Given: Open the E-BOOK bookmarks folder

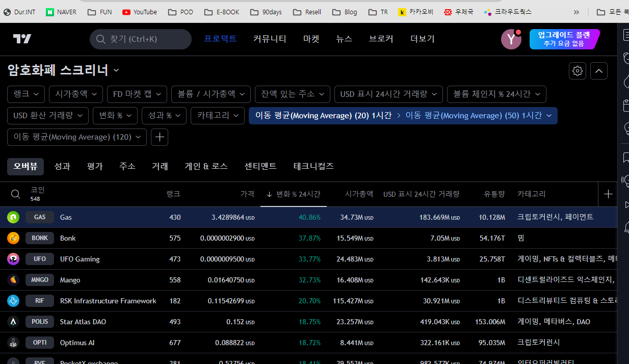Looking at the screenshot, I should [223, 12].
